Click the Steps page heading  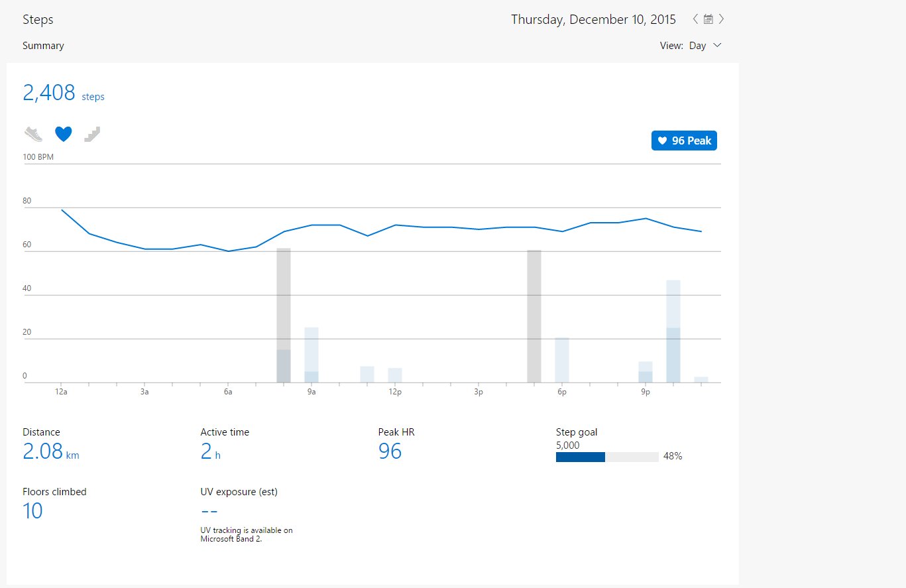tap(38, 20)
